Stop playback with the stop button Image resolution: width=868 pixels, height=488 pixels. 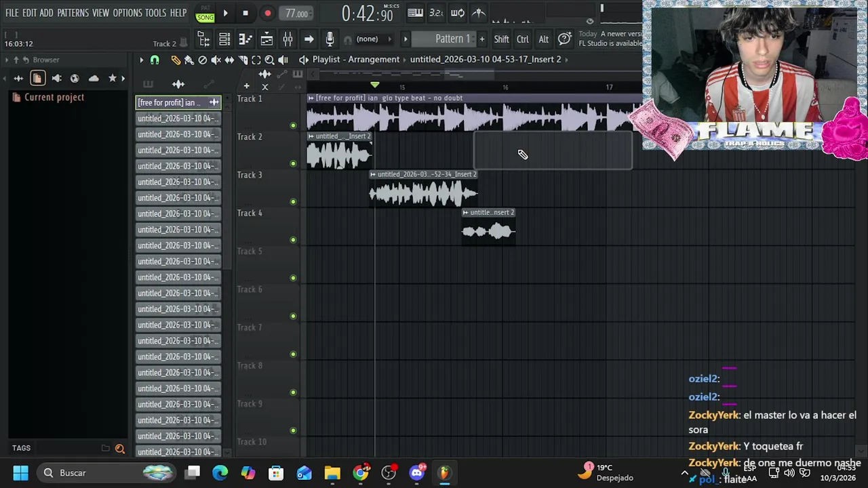pos(245,13)
